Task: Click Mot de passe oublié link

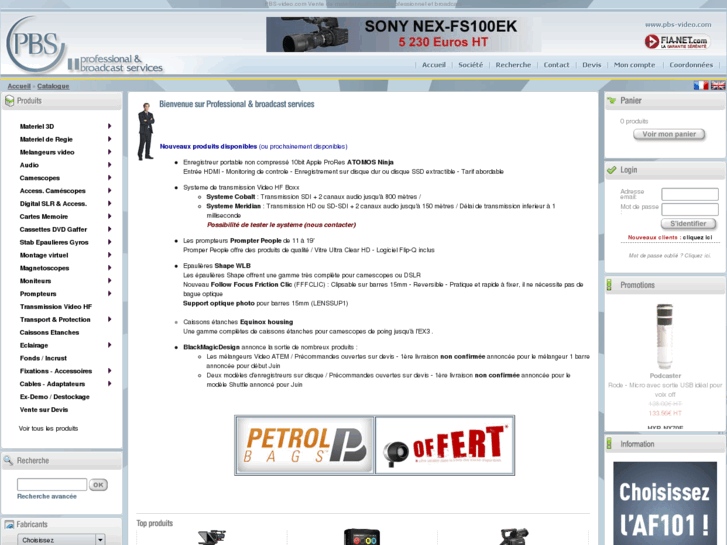Action: 669,256
